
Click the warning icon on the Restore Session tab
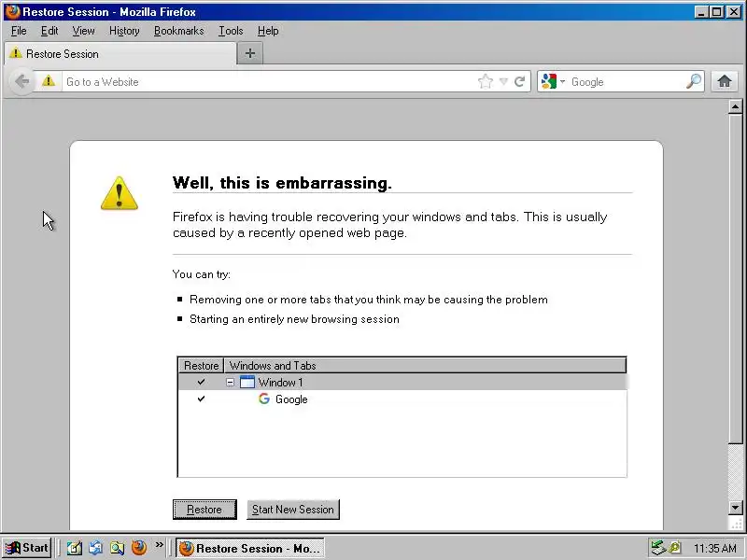[16, 53]
